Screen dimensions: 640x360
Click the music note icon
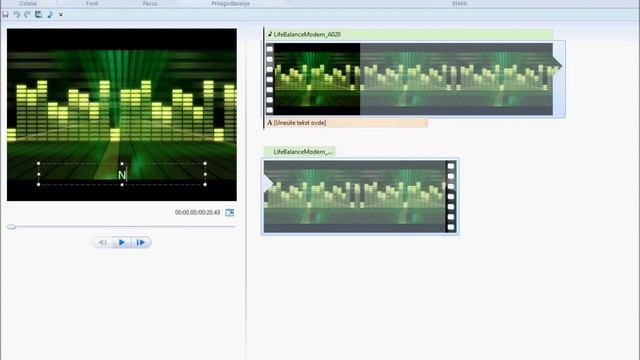(x=50, y=15)
